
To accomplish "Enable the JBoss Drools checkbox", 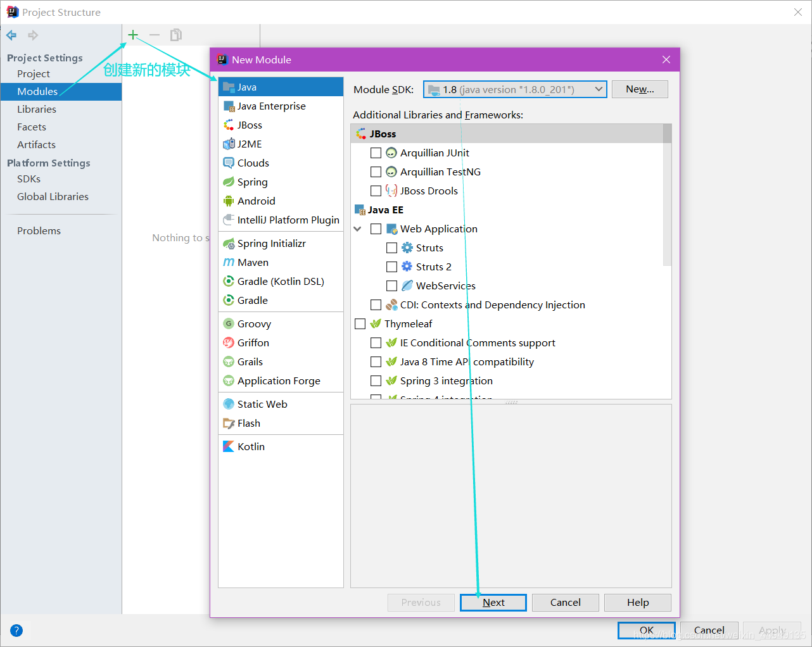I will (x=376, y=191).
